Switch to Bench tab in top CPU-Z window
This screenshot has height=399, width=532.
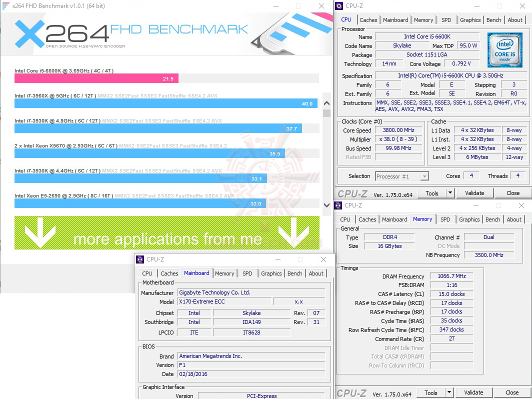pyautogui.click(x=493, y=20)
